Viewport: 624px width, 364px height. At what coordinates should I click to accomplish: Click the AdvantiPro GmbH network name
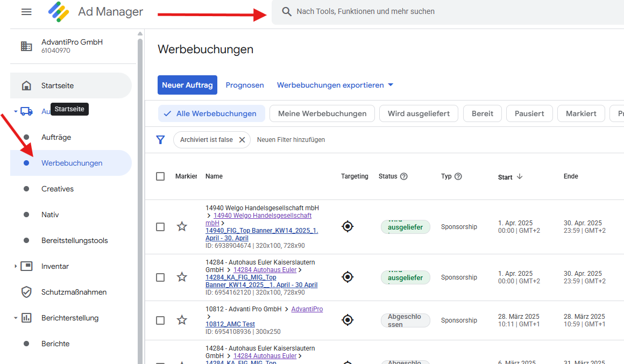click(x=72, y=42)
